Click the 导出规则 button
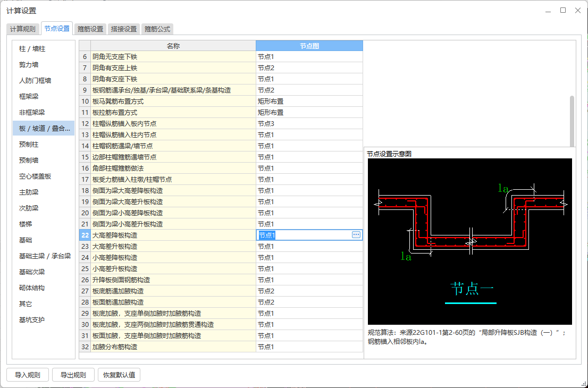Image resolution: width=588 pixels, height=388 pixels. pos(73,375)
